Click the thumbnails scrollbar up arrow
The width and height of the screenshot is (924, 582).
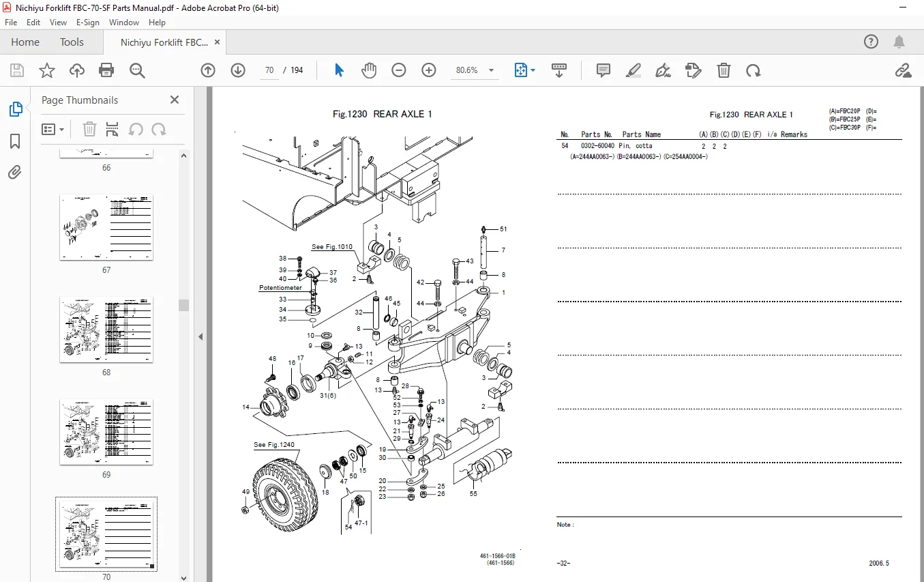pyautogui.click(x=183, y=155)
